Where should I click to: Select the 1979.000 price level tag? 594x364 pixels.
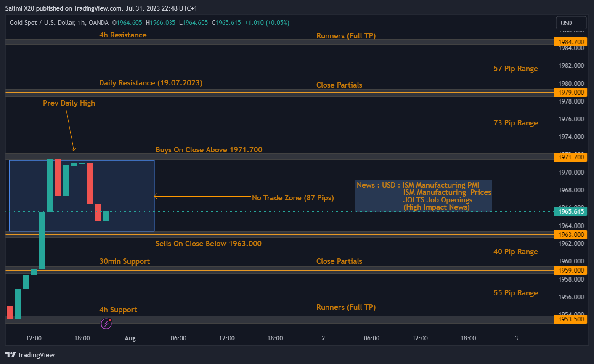(x=570, y=93)
